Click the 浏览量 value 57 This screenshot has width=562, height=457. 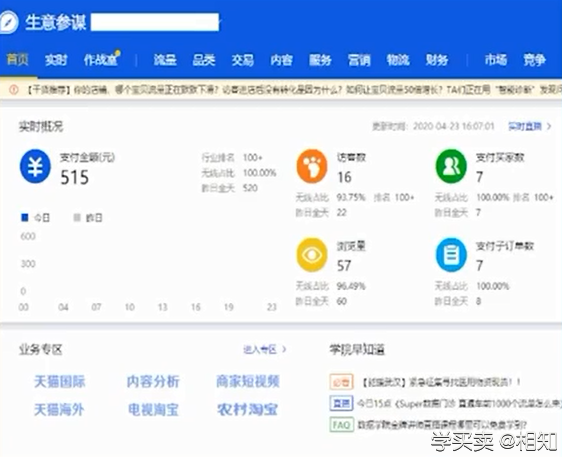click(344, 266)
